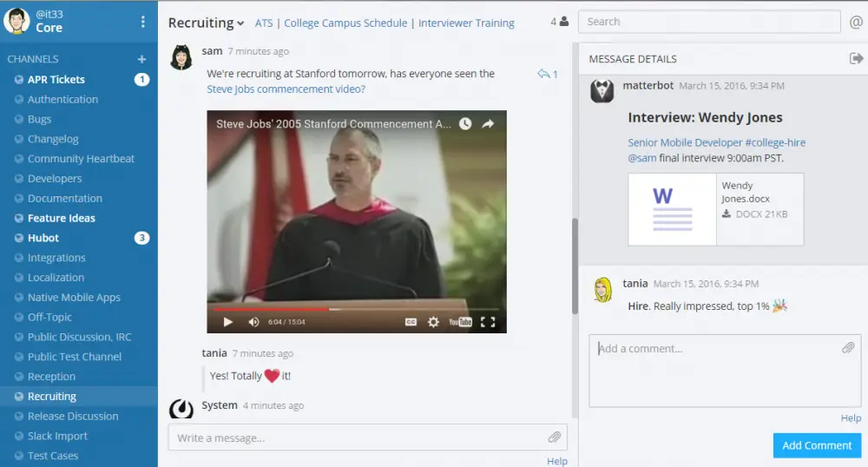Click the #college-hire hashtag
The width and height of the screenshot is (868, 467).
pyautogui.click(x=775, y=142)
